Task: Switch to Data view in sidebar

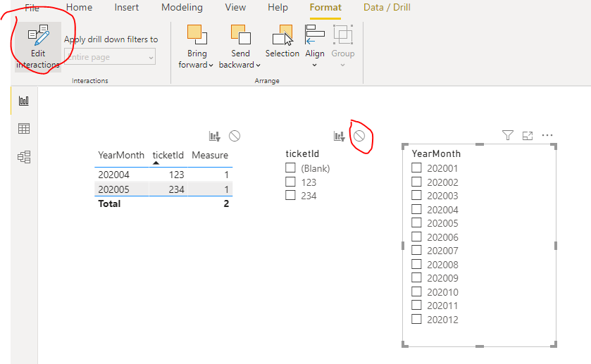Action: pyautogui.click(x=24, y=129)
